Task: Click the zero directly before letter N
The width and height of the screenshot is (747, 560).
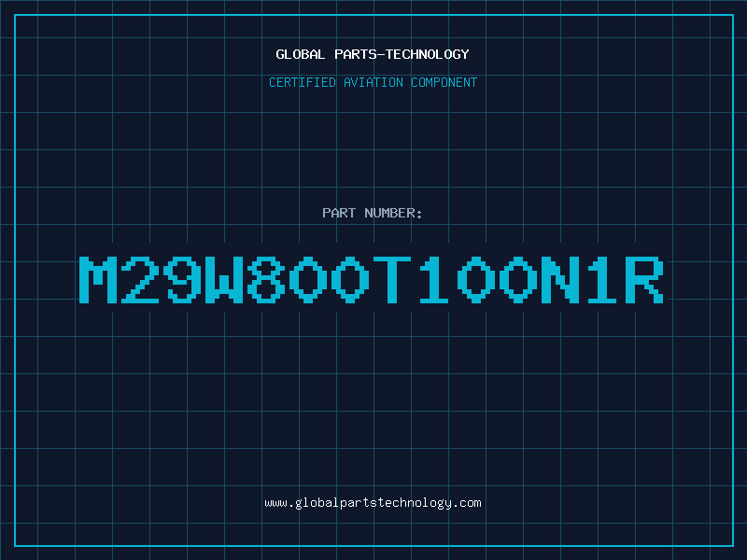Action: [x=518, y=279]
